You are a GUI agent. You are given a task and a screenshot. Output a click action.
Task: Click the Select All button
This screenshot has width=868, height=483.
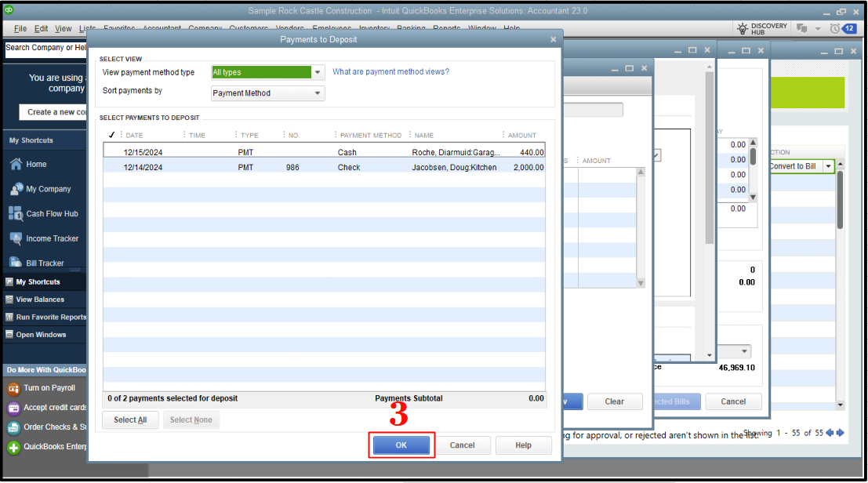(130, 420)
